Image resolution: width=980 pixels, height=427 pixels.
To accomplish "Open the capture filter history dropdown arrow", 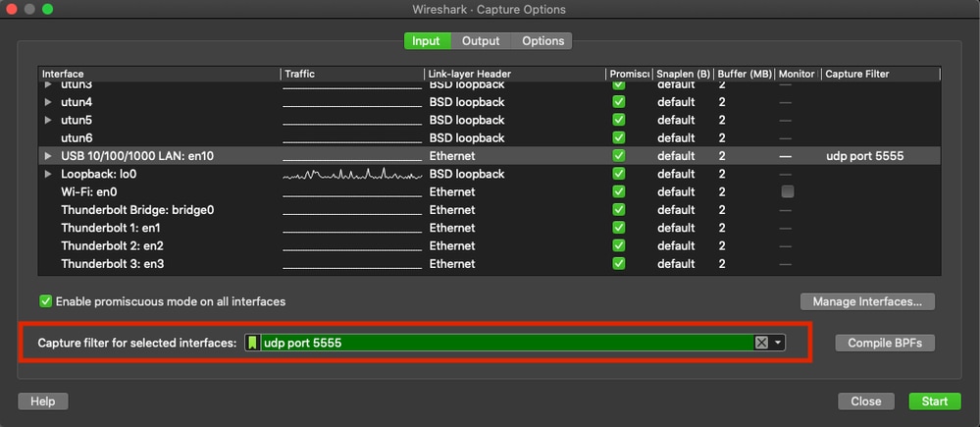I will pyautogui.click(x=778, y=343).
